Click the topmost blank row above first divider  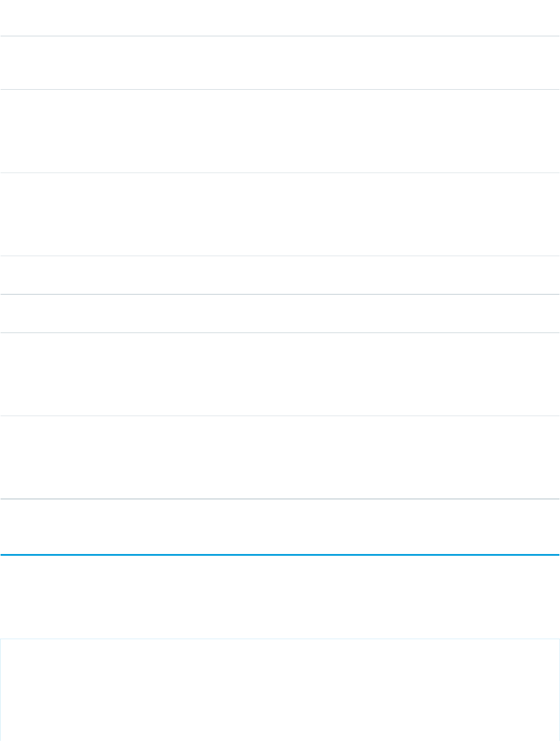click(280, 18)
